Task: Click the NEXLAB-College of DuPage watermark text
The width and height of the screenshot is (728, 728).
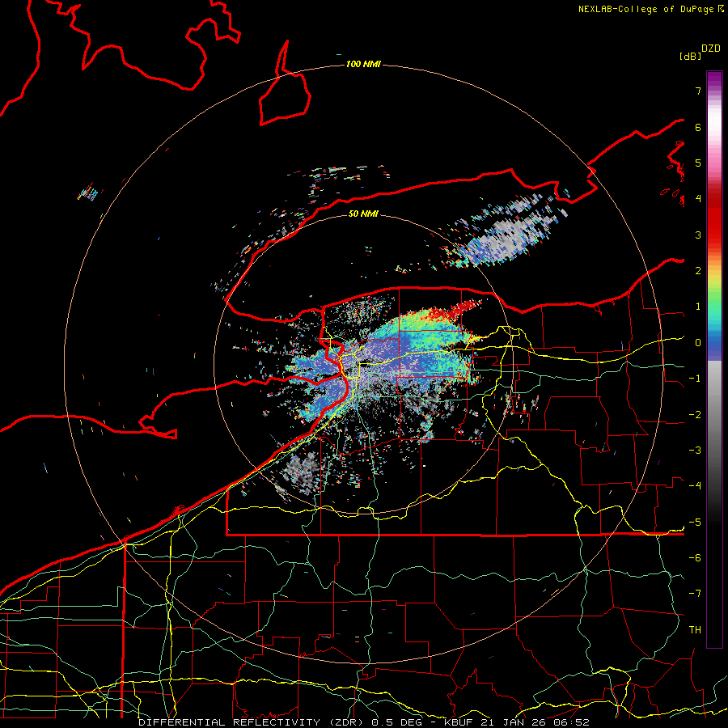Action: pos(645,9)
